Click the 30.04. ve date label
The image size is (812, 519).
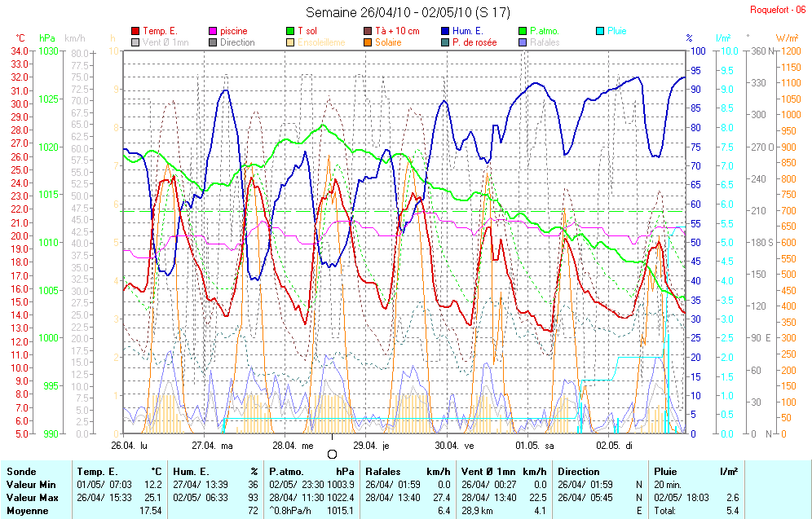tap(454, 446)
